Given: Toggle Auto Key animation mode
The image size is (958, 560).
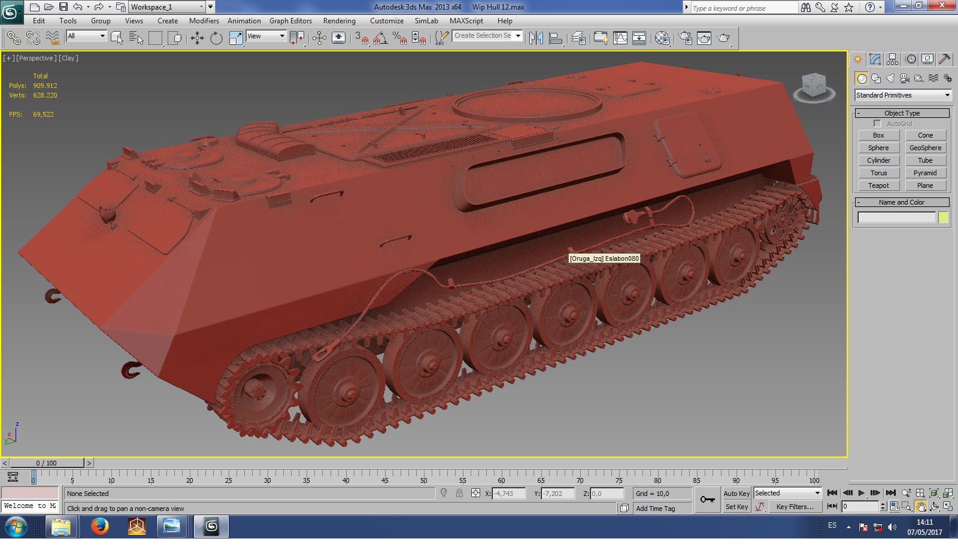Looking at the screenshot, I should tap(736, 494).
